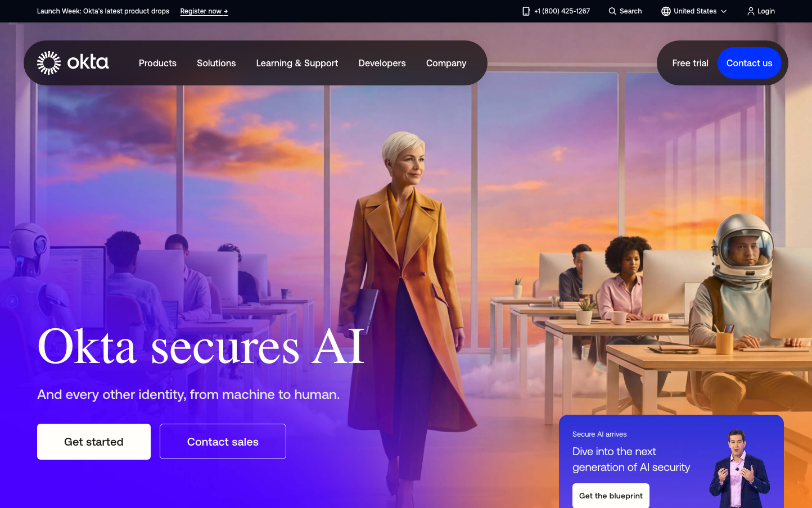Click the globe icon for region
Image resolution: width=812 pixels, height=508 pixels.
[666, 11]
